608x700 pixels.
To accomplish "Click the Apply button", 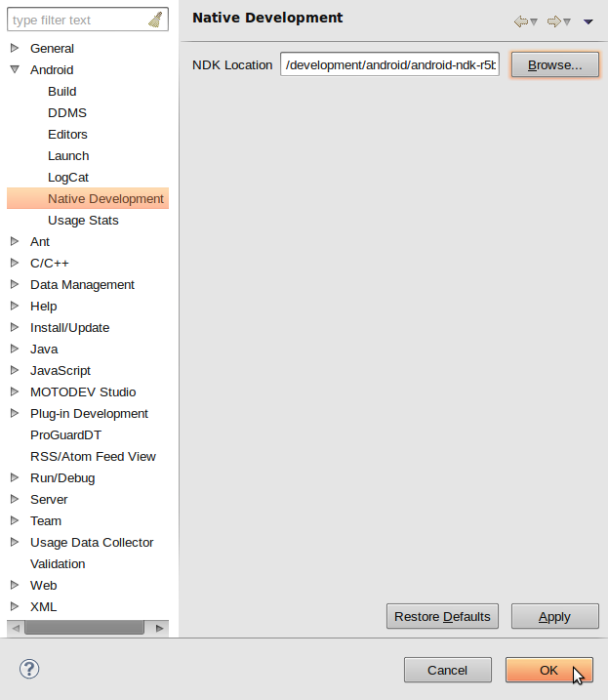I will (555, 616).
